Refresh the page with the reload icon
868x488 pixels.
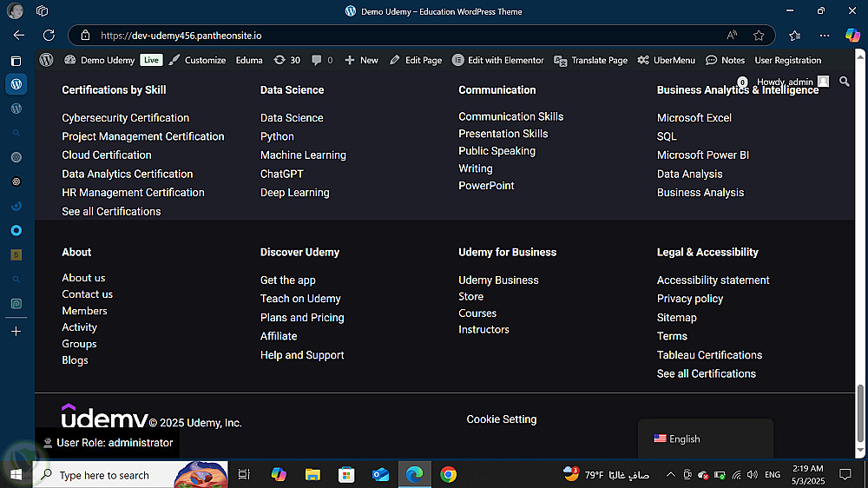[x=49, y=36]
